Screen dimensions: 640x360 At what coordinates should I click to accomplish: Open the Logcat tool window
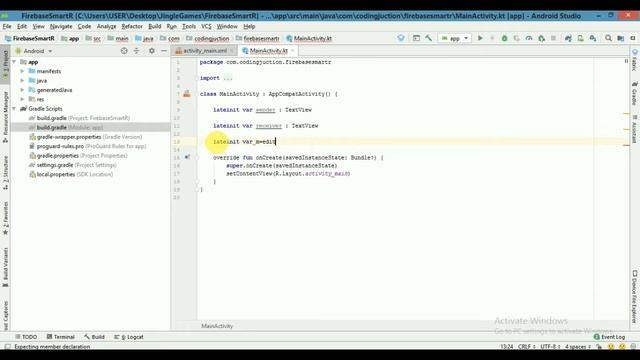point(129,337)
